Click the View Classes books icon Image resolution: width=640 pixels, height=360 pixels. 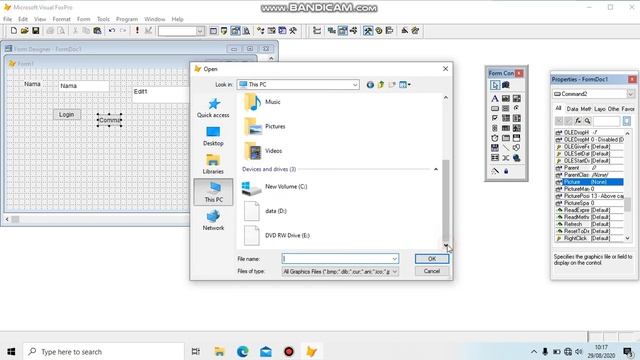tap(506, 85)
